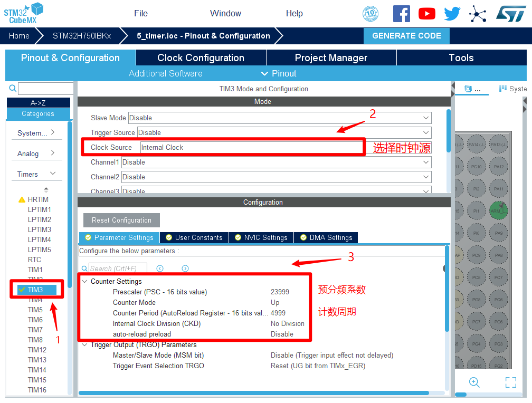This screenshot has width=532, height=403.
Task: Click the GENERATE CODE button
Action: (x=406, y=36)
